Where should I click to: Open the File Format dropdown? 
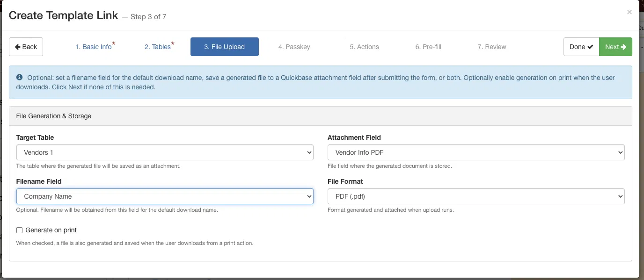click(476, 196)
